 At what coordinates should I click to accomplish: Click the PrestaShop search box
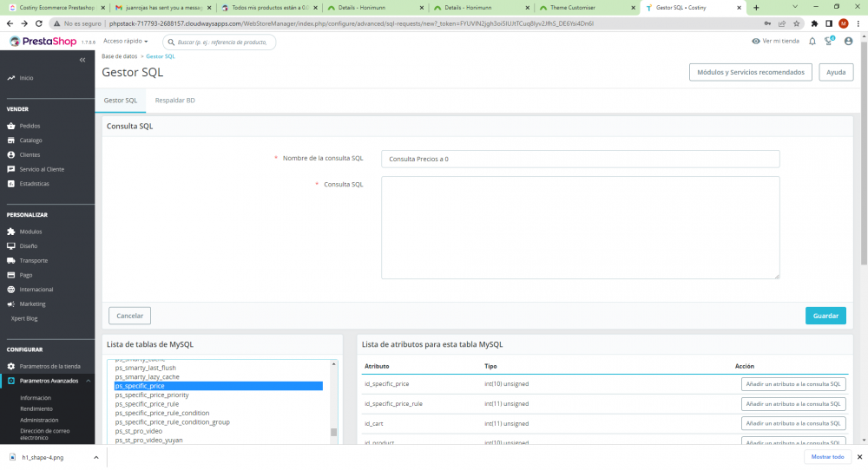(220, 42)
